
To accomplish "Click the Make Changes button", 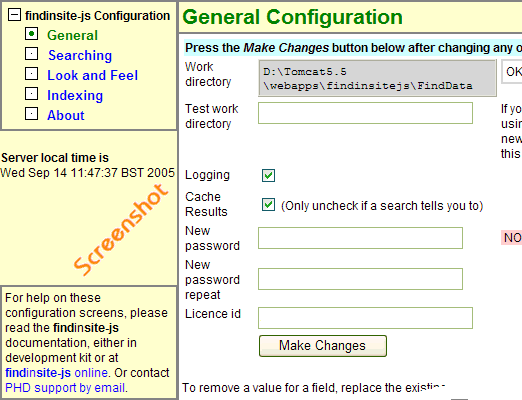I will click(323, 346).
